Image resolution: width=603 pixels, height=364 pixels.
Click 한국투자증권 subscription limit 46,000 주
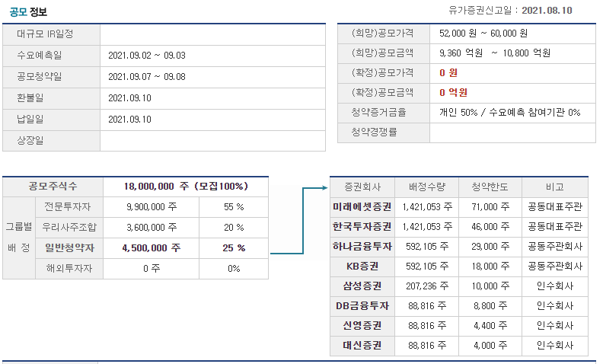tap(490, 227)
